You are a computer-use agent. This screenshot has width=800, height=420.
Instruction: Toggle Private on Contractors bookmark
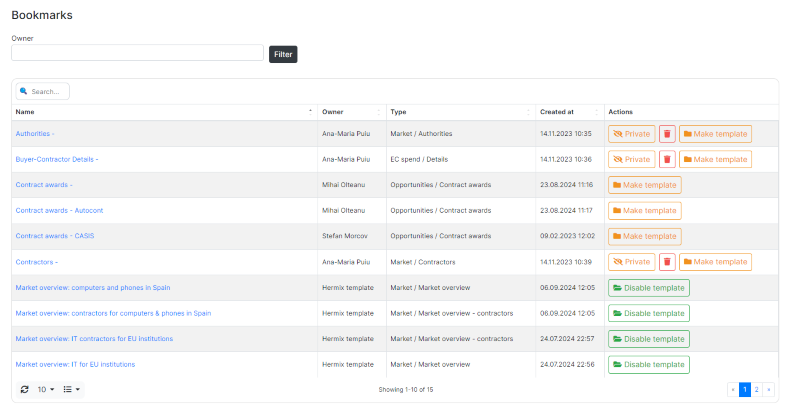click(x=631, y=262)
